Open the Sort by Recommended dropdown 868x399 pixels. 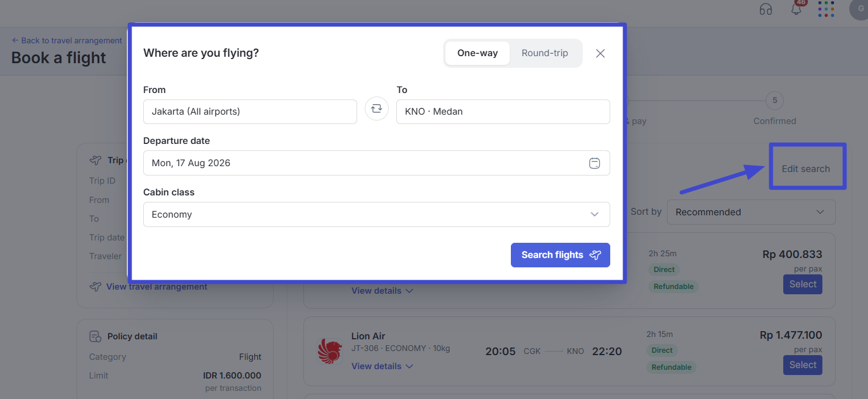click(x=751, y=212)
